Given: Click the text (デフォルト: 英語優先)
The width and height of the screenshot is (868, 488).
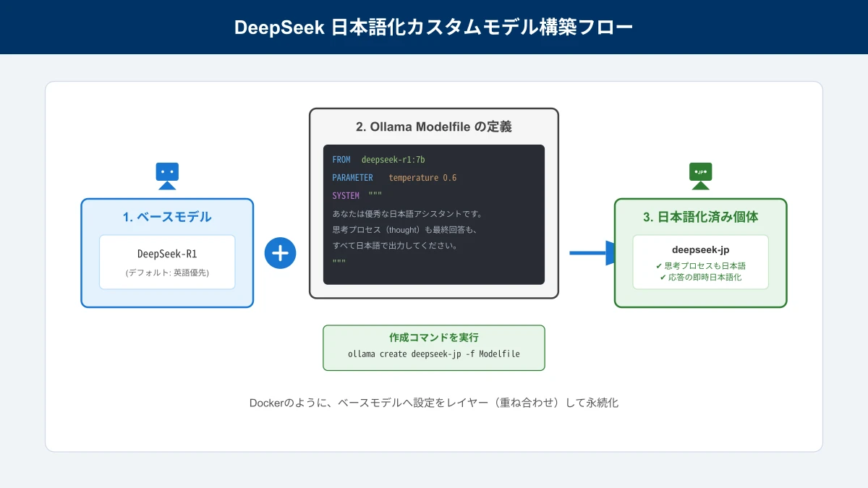Looking at the screenshot, I should (167, 273).
